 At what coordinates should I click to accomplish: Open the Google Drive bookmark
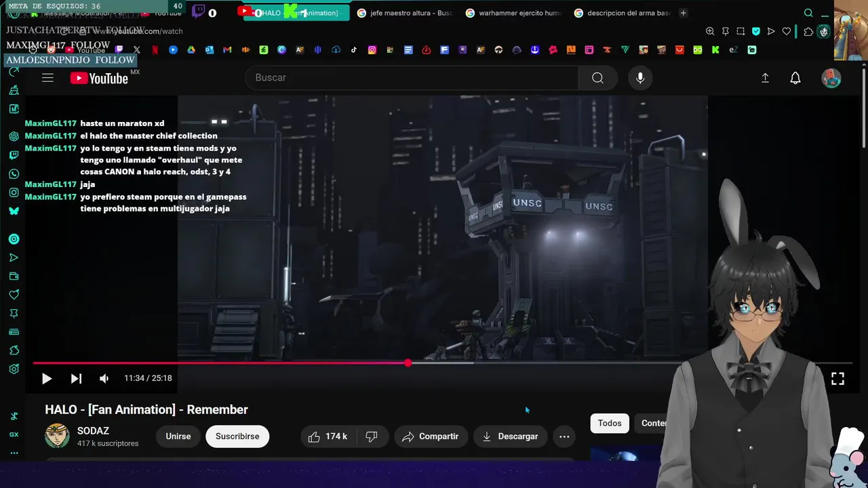tap(191, 49)
